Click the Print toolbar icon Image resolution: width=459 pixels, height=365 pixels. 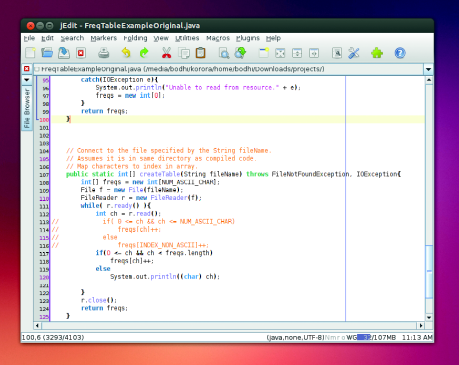[104, 53]
